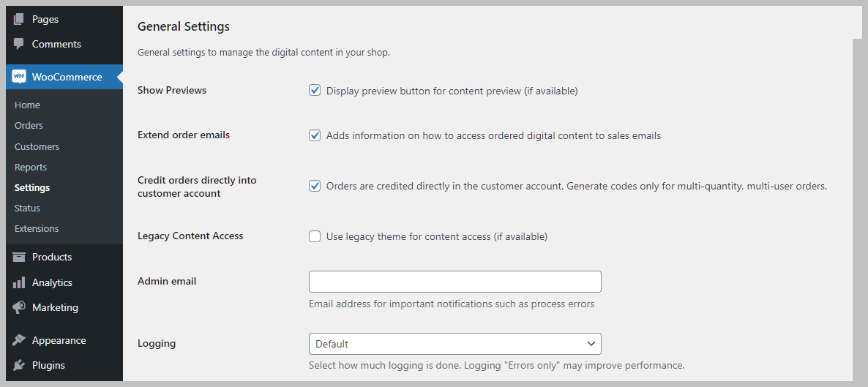Image resolution: width=868 pixels, height=387 pixels.
Task: Click the WooCommerce logo icon
Action: click(x=19, y=77)
